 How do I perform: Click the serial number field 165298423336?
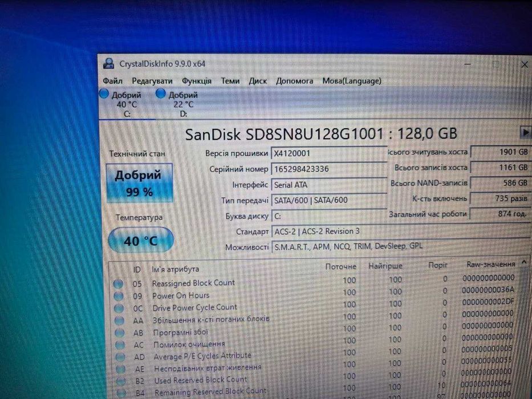coord(329,169)
